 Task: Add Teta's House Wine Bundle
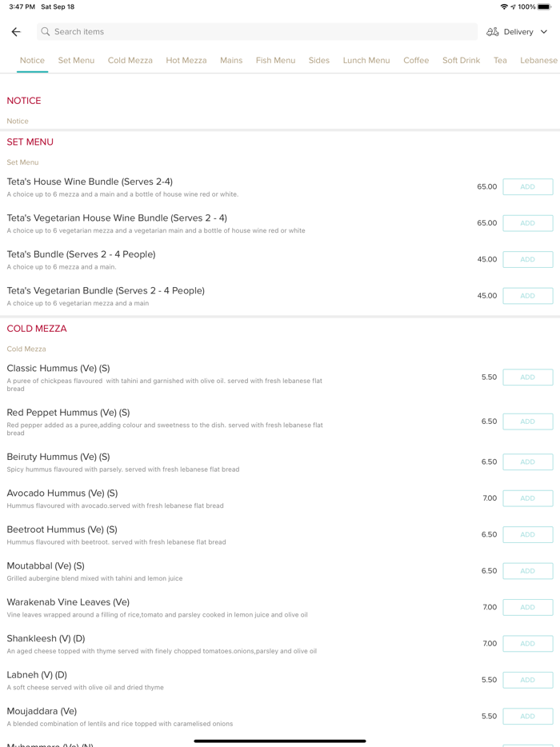coord(527,187)
